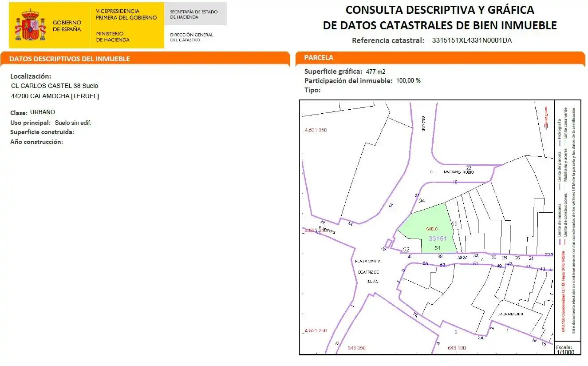Click street number 53 on map
This screenshot has height=366, width=588.
pos(442,265)
